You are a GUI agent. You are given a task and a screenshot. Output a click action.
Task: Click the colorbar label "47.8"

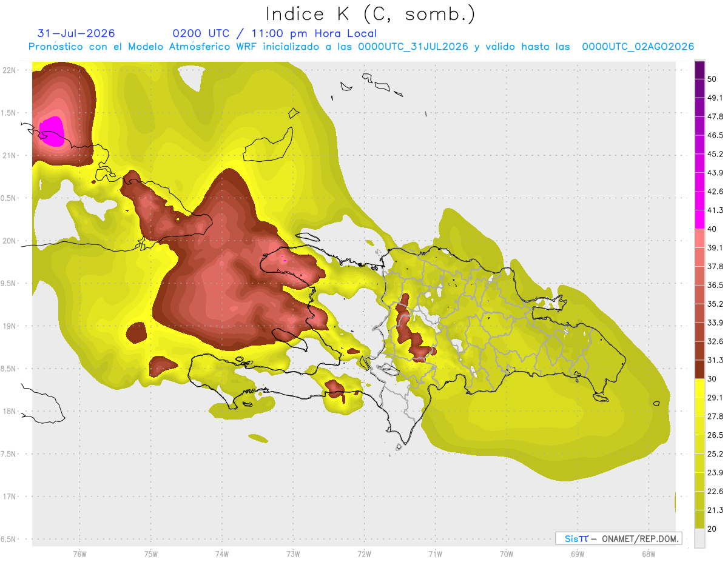(x=715, y=116)
